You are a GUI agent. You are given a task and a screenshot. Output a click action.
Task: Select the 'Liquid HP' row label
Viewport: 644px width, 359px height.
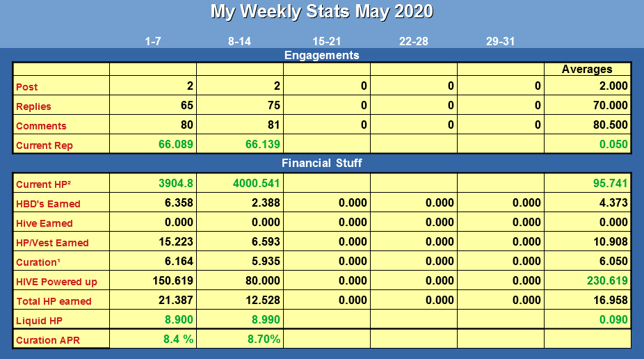pos(40,321)
